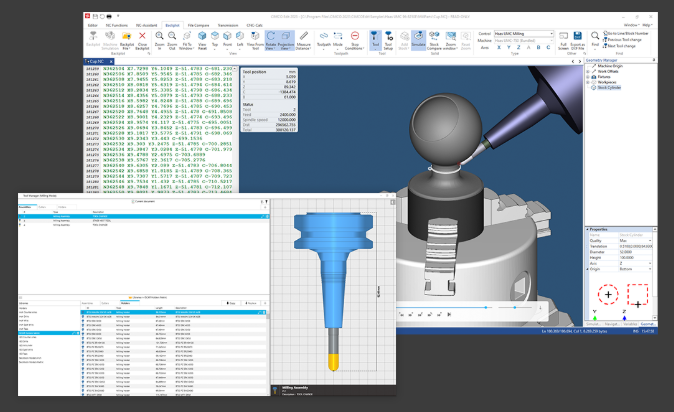
Task: Click the Zoom window icon in Solid group
Action: (450, 36)
